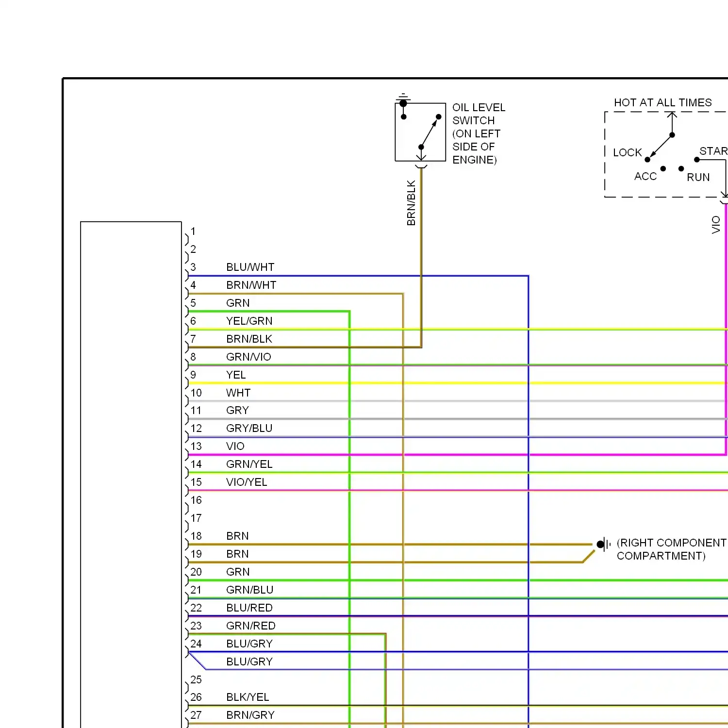Select pin 15 VIO/YEL wire label

tap(247, 482)
